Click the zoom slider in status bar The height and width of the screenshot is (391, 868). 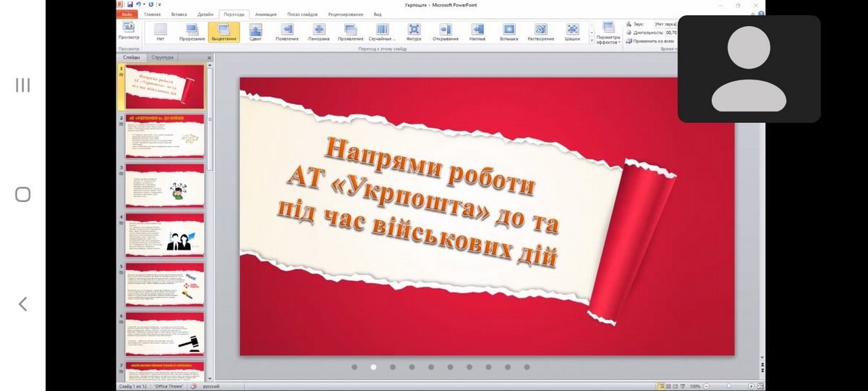coord(728,387)
